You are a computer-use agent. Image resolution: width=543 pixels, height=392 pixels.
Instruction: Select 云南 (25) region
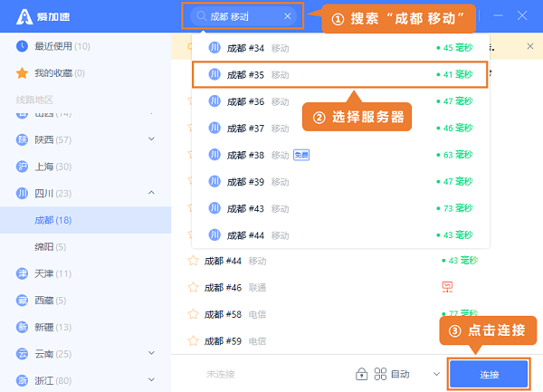coord(86,354)
